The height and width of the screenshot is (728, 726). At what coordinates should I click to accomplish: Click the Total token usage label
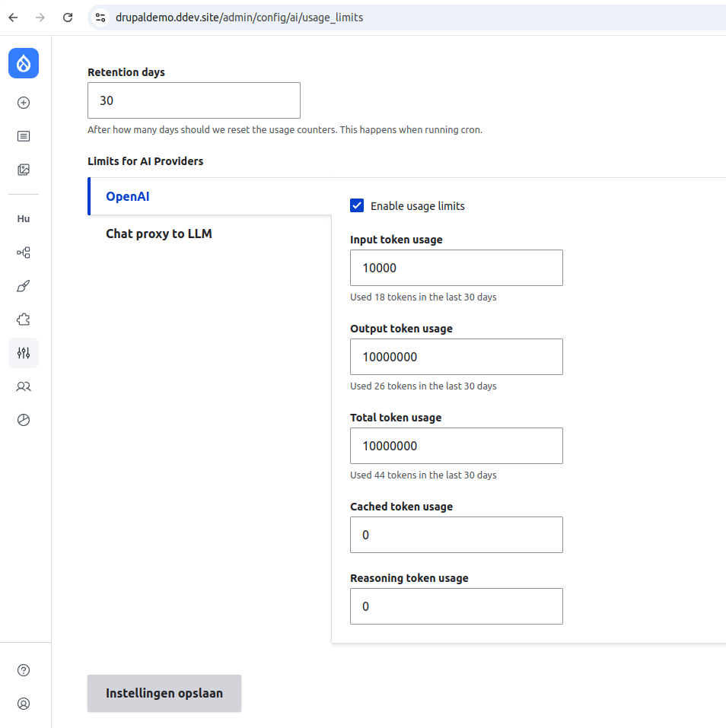click(x=396, y=418)
